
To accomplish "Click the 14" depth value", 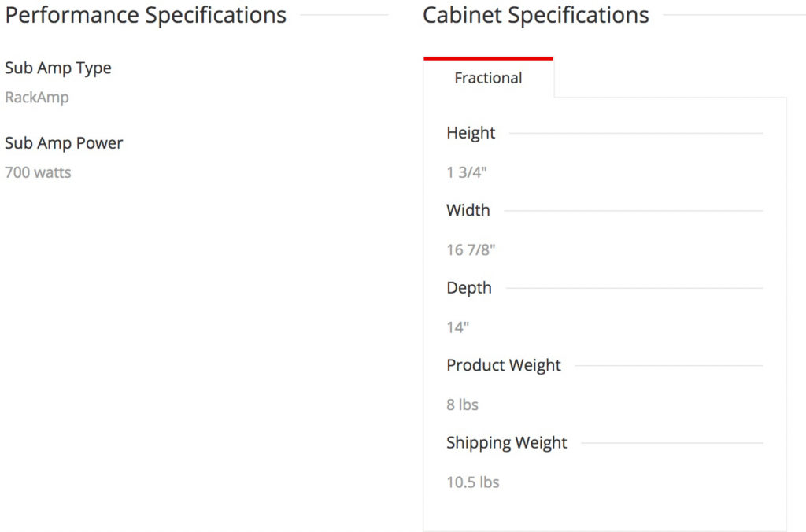I will click(x=457, y=327).
